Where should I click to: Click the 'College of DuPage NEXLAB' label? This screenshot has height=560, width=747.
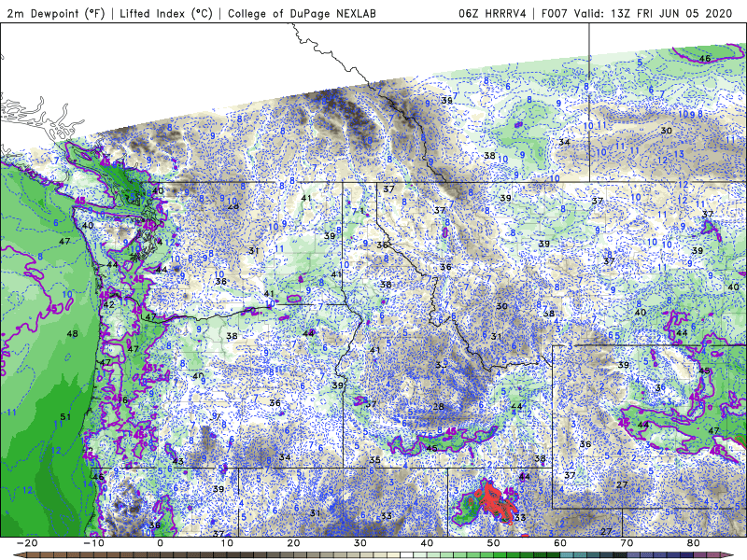(302, 13)
